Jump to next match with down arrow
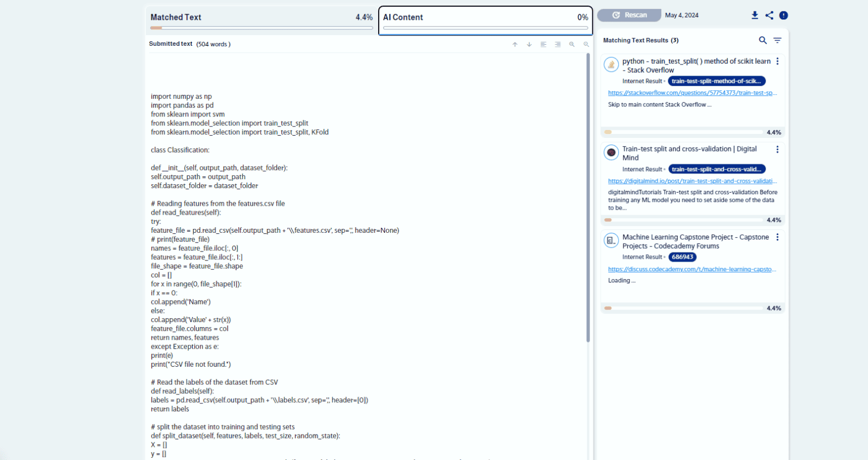This screenshot has height=460, width=868. (x=529, y=44)
